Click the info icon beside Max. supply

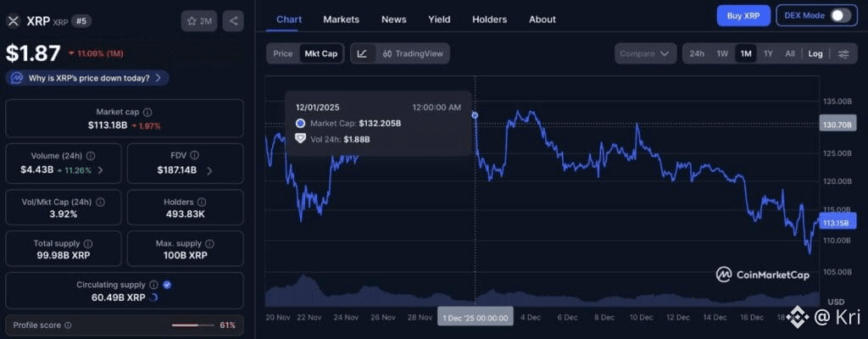(x=210, y=244)
